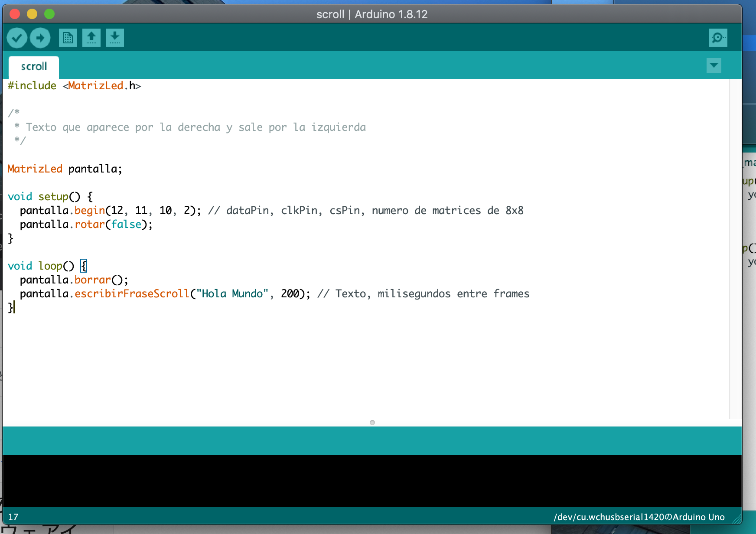
Task: Click the editor's vertical scrollbar track
Action: pyautogui.click(x=735, y=247)
